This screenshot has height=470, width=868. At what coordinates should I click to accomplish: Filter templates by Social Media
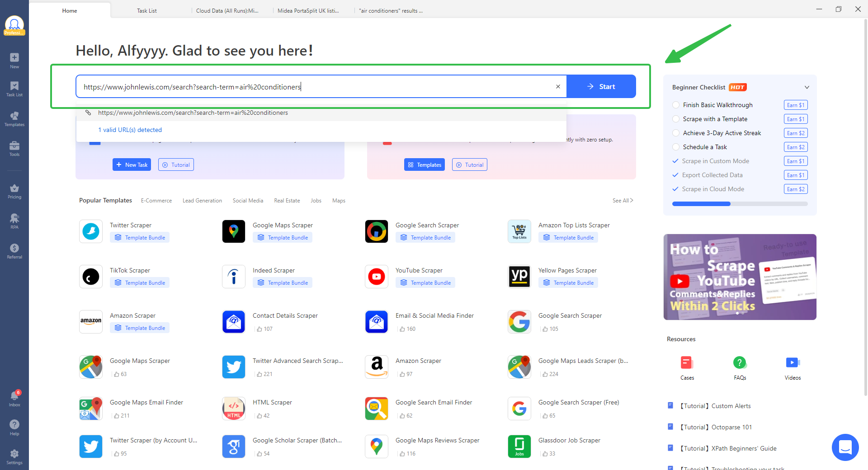click(248, 201)
